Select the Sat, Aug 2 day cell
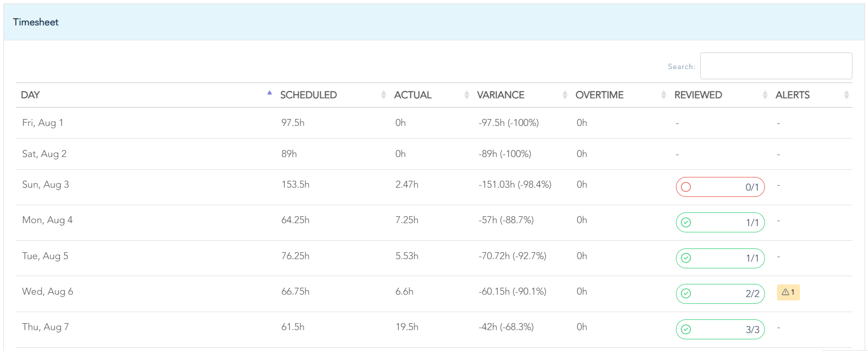 pyautogui.click(x=44, y=154)
